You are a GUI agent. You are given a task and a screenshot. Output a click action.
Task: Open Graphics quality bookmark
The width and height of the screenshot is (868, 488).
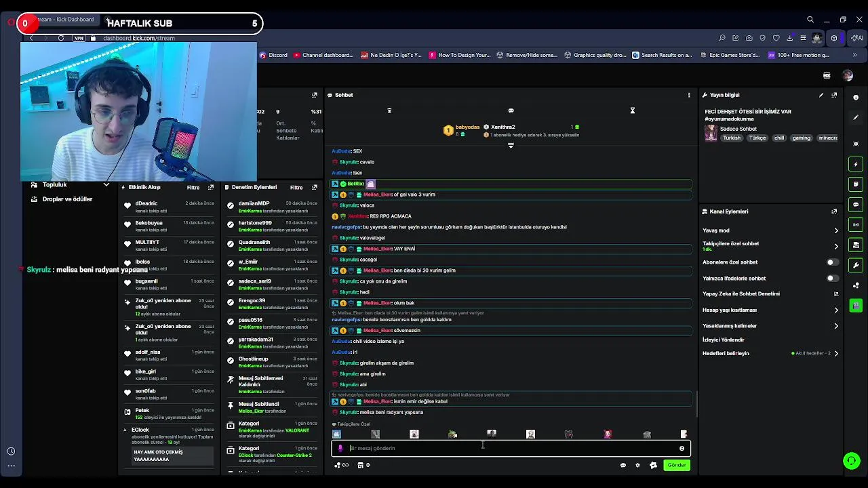(595, 55)
